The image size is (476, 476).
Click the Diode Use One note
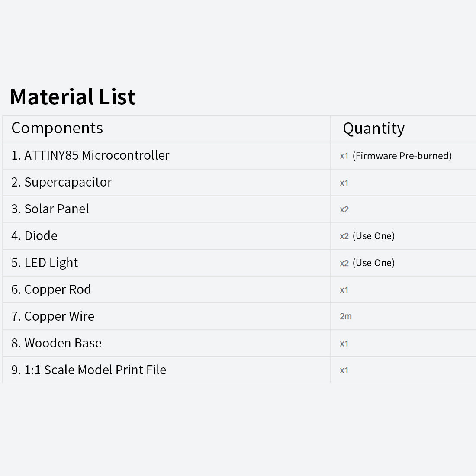coord(373,236)
